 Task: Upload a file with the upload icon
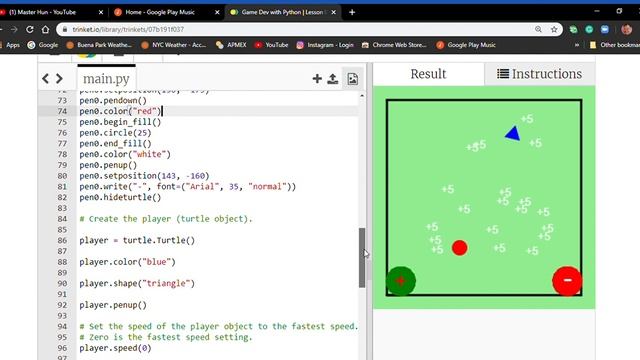(x=333, y=78)
